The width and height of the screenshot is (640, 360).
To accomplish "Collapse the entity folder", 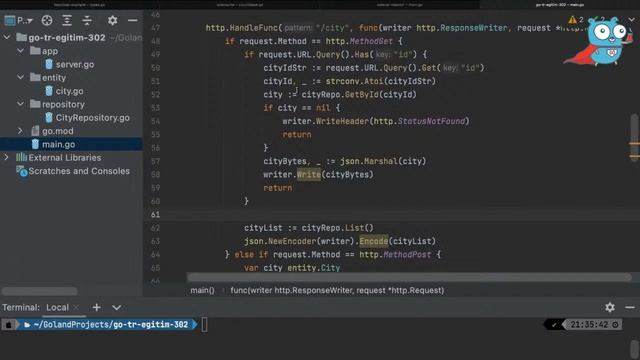I will 20,78.
